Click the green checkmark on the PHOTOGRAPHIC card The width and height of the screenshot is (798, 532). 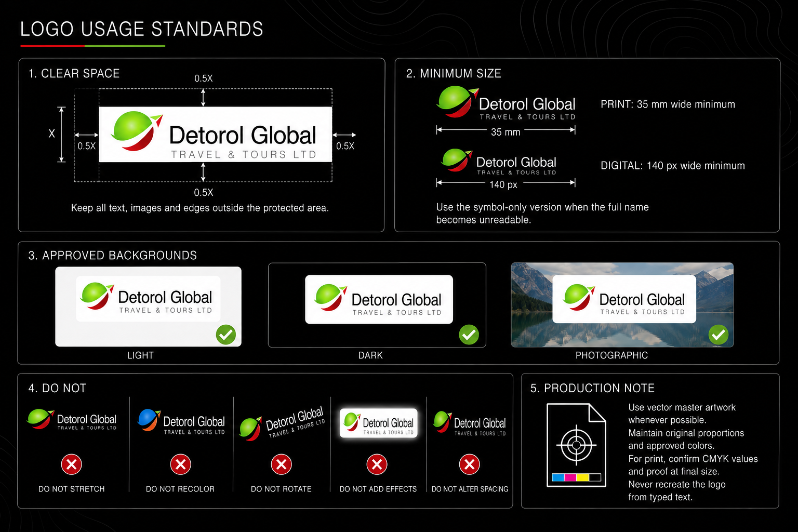[x=719, y=335]
